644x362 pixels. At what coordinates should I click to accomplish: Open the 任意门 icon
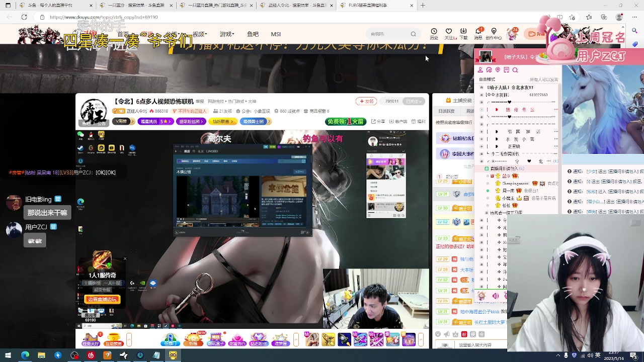pos(170,339)
